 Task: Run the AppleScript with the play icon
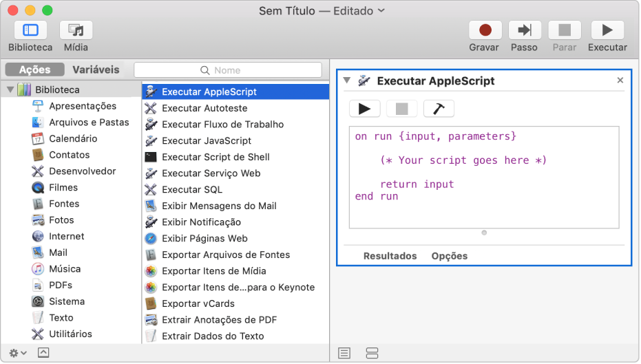(365, 109)
